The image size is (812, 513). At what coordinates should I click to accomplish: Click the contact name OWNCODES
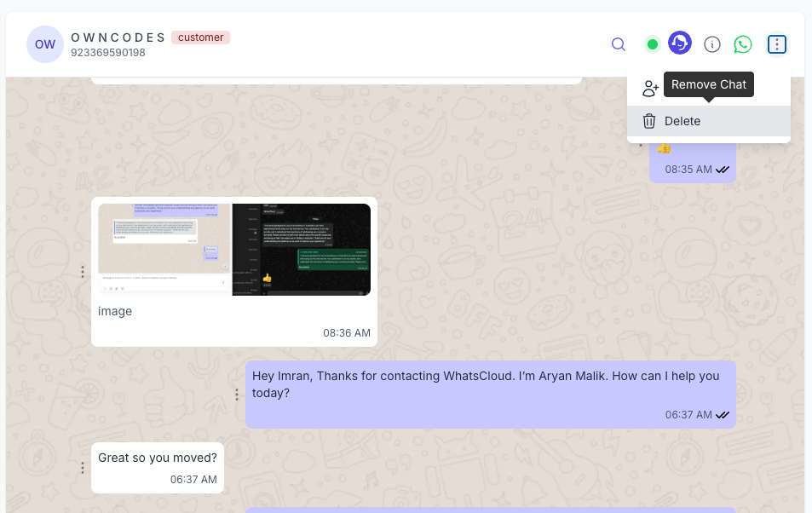(119, 37)
